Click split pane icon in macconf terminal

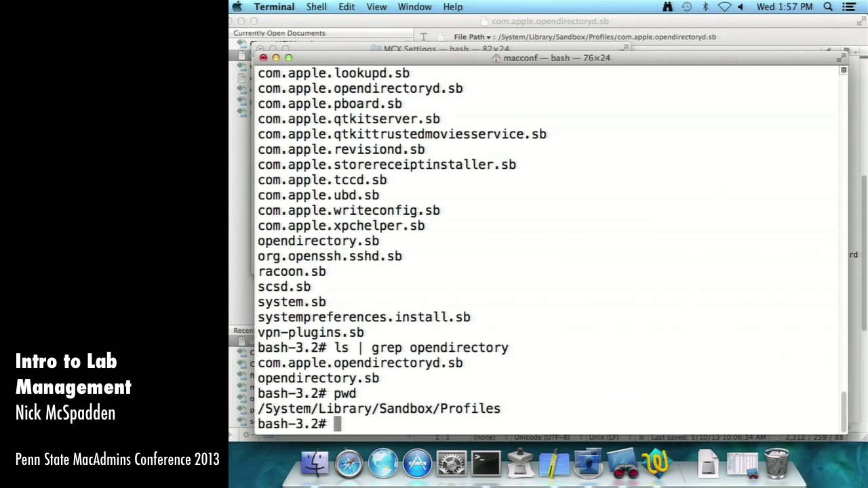(x=843, y=70)
